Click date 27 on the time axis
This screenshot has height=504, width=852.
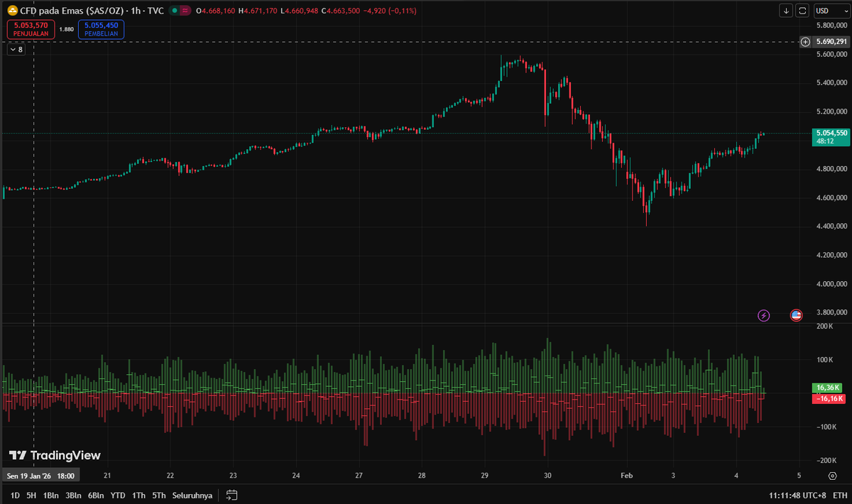click(359, 476)
